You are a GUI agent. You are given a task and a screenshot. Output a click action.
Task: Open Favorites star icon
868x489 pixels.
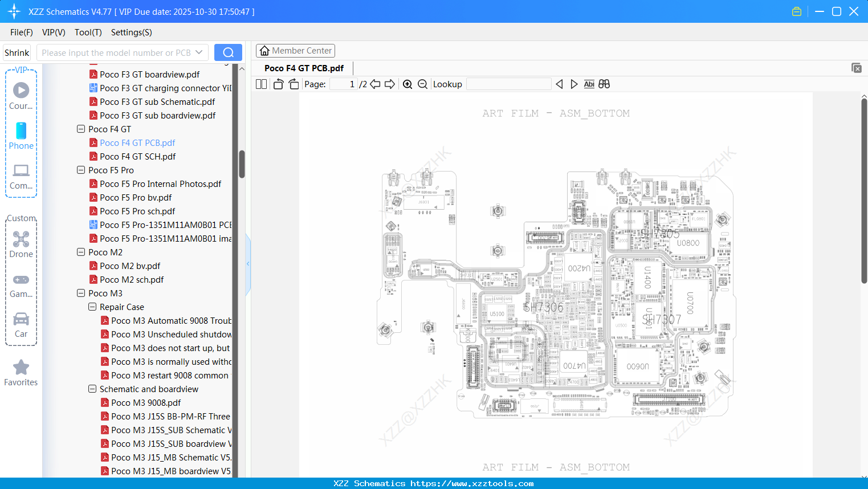pyautogui.click(x=21, y=373)
